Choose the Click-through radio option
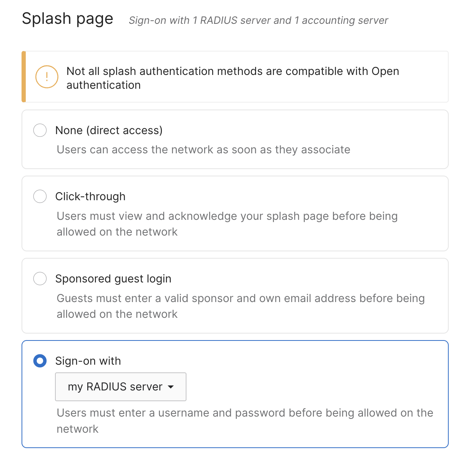The height and width of the screenshot is (455, 476). [x=40, y=196]
